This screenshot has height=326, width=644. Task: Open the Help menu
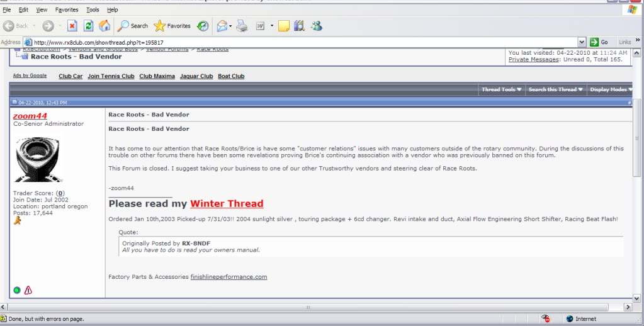click(x=112, y=9)
